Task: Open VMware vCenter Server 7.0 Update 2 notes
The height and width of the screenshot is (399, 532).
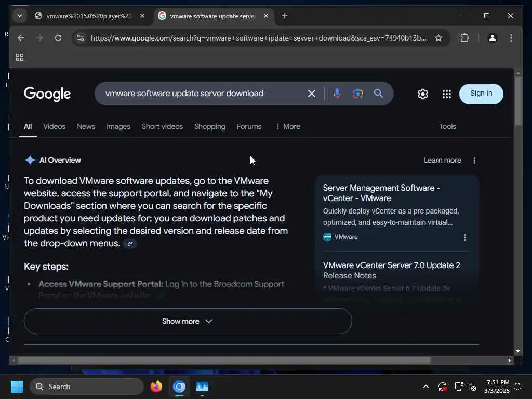Action: tap(391, 270)
